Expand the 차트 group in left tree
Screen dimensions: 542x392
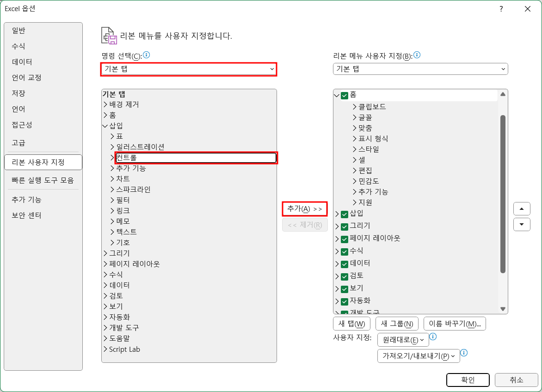point(112,179)
